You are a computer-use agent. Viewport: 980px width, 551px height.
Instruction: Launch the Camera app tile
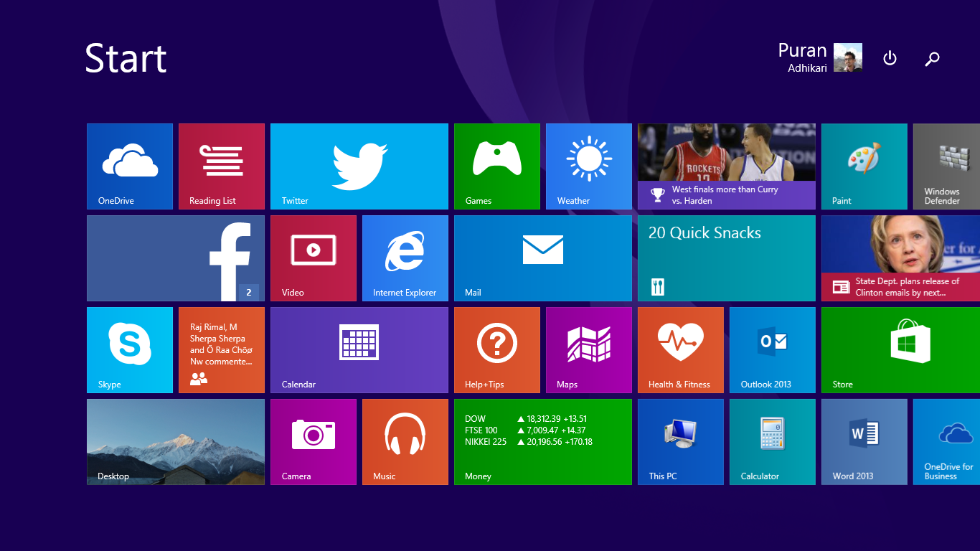point(314,442)
